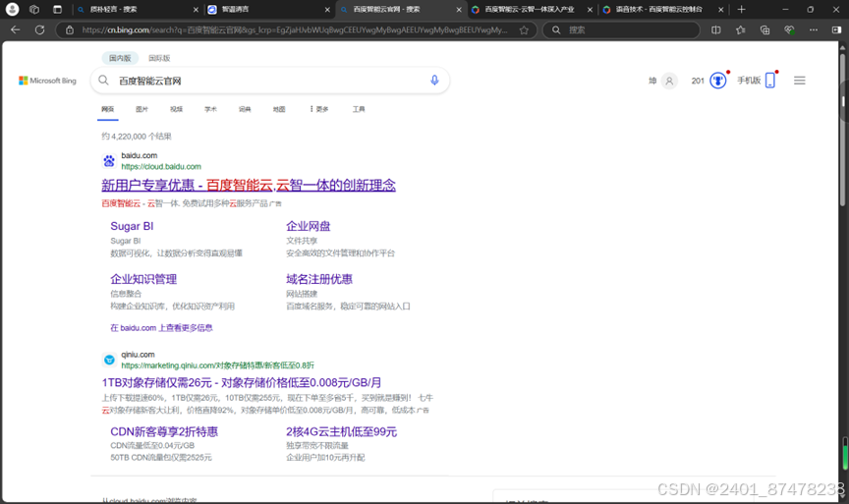The width and height of the screenshot is (849, 504).
Task: Close the 语音技术 百度智能云控制台 tab
Action: click(720, 10)
